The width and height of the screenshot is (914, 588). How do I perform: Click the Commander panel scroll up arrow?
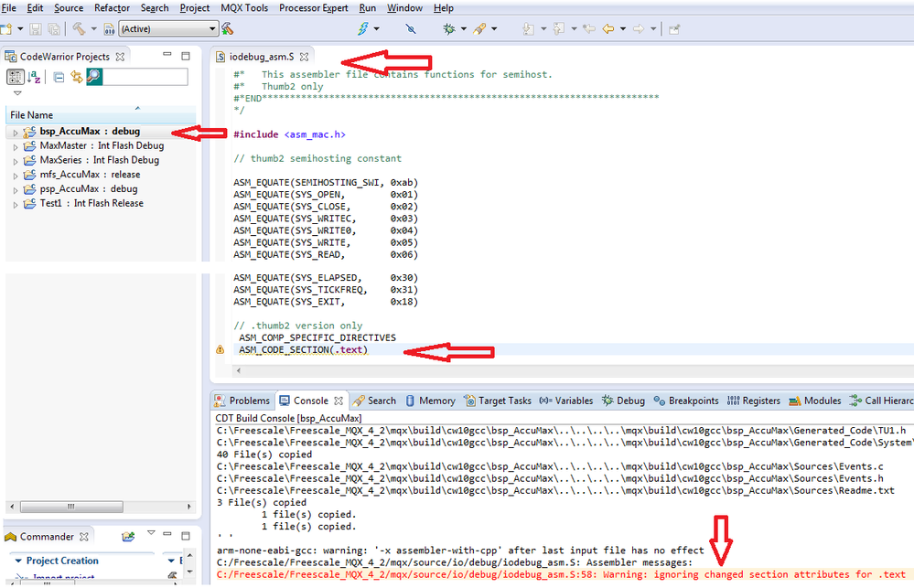point(188,554)
